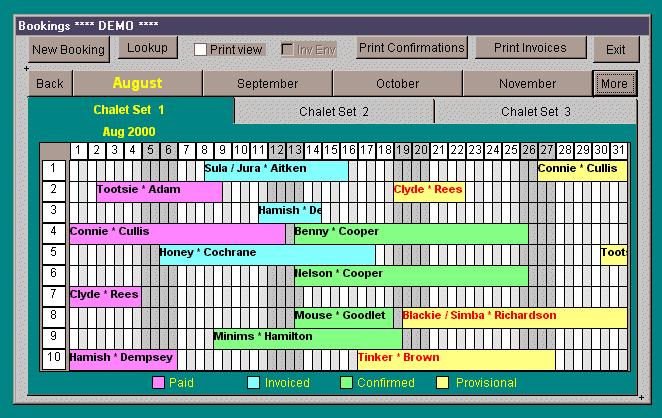
Task: Enable the Print view checkbox
Action: coord(201,49)
